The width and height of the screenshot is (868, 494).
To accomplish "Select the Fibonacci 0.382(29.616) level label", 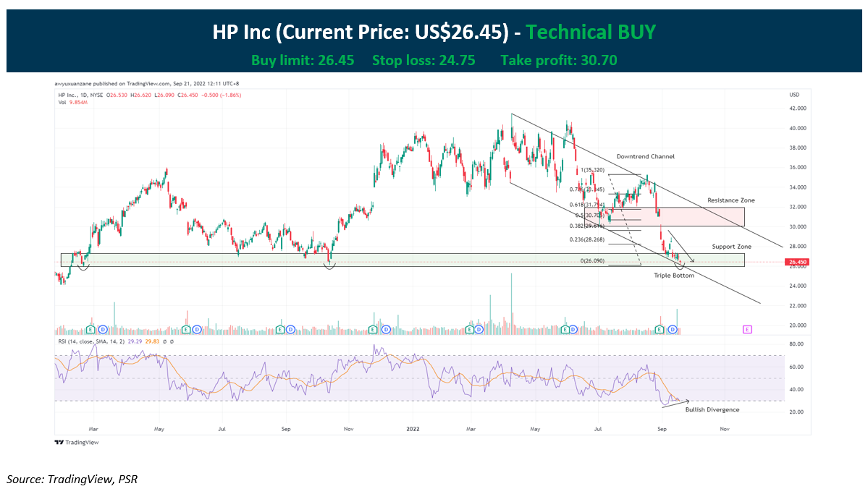I will pos(587,226).
